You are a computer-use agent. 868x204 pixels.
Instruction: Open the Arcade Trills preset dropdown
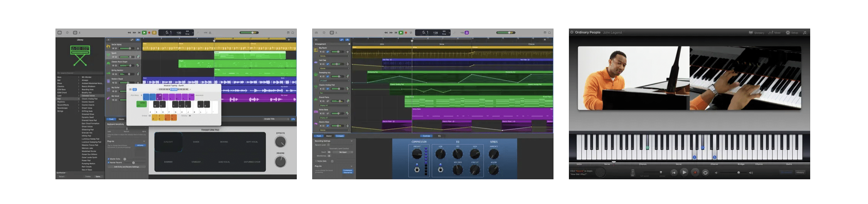[276, 119]
